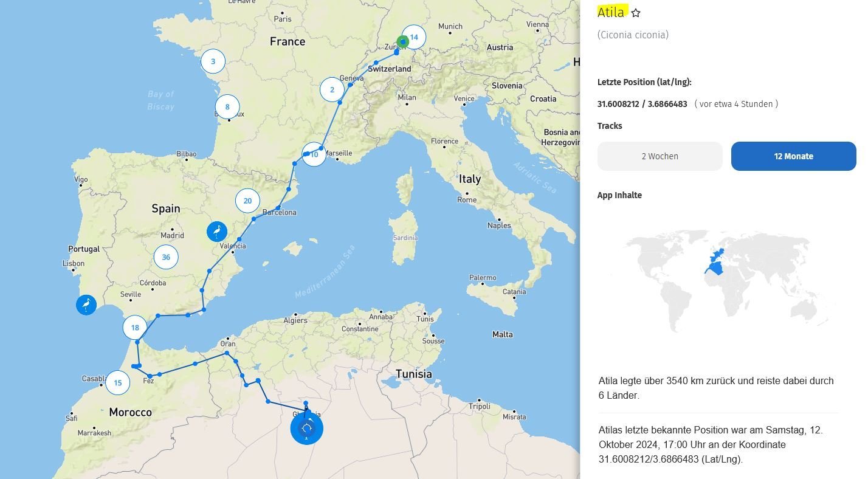Select the stork marker near Valencia

217,232
